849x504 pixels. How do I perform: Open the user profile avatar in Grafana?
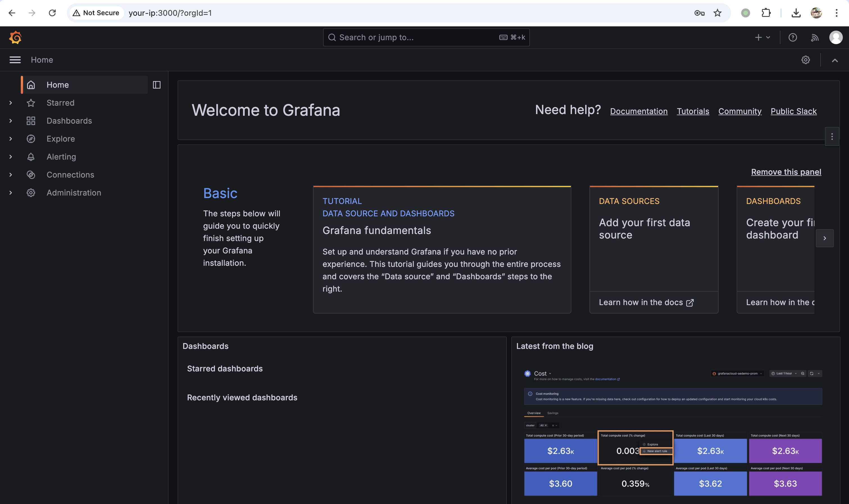pos(836,37)
